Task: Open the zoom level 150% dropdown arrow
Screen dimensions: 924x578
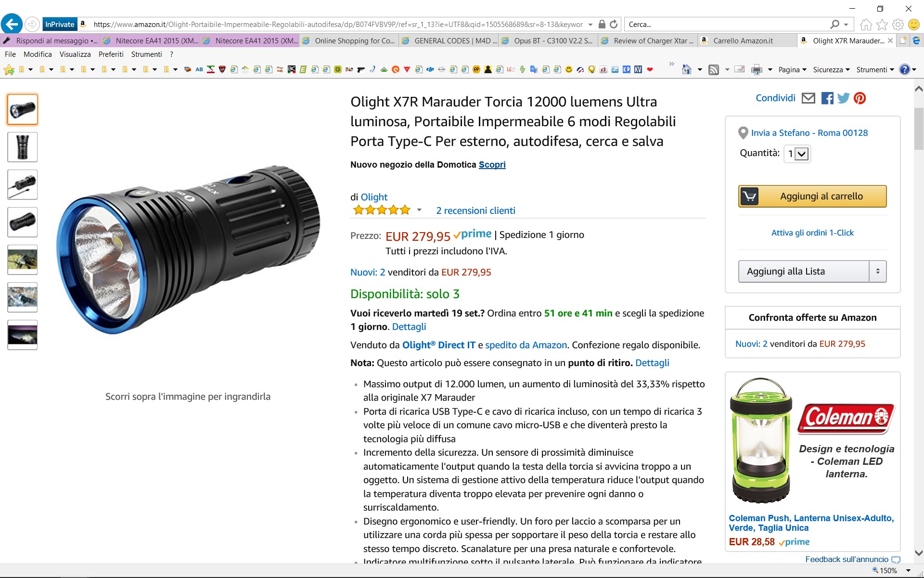Action: pyautogui.click(x=908, y=571)
